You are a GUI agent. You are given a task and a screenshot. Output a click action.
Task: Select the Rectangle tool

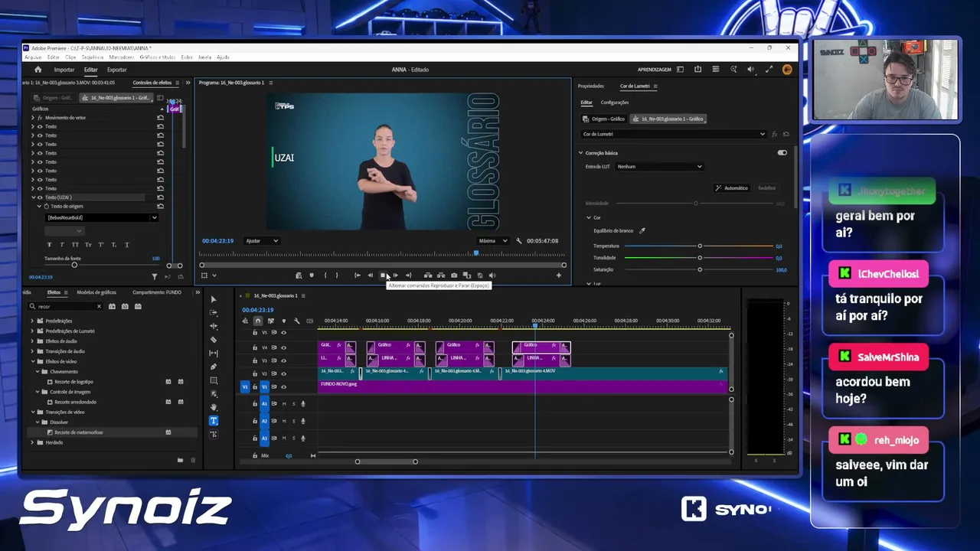(214, 380)
